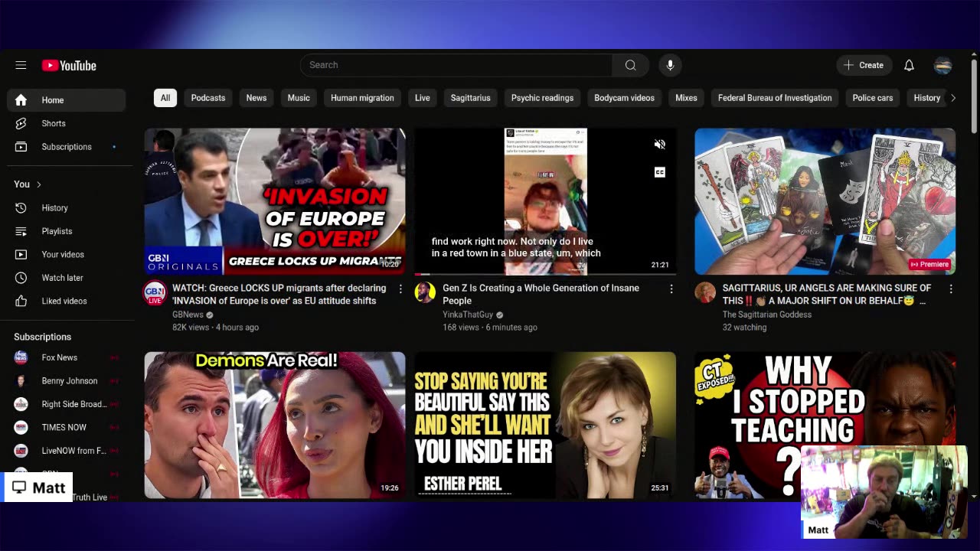Go to the YouTube logo home

pyautogui.click(x=69, y=66)
